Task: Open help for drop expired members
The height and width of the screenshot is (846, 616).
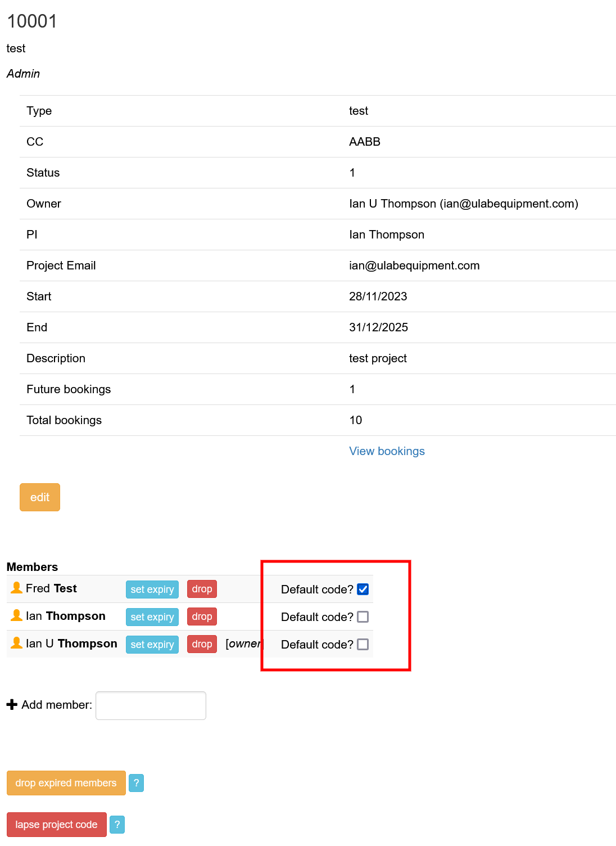Action: [136, 782]
